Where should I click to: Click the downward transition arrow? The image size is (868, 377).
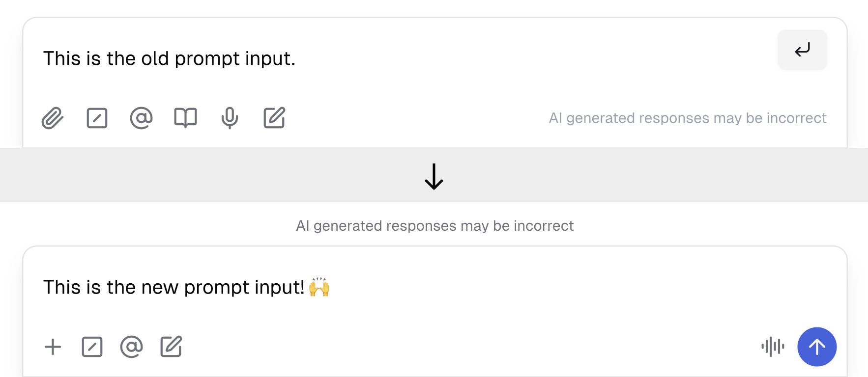[434, 176]
